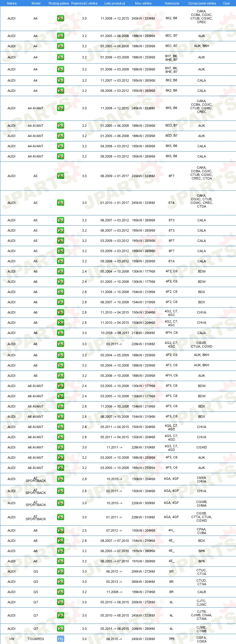This screenshot has width=236, height=644.
Task: Click the 199kW / 270KM power cell
Action: (143, 592)
